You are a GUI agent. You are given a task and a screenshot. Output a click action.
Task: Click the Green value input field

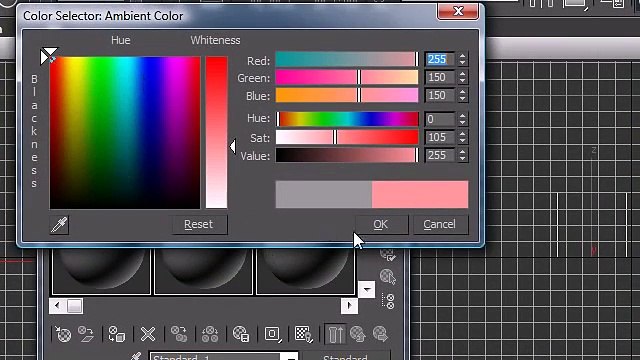coord(440,77)
